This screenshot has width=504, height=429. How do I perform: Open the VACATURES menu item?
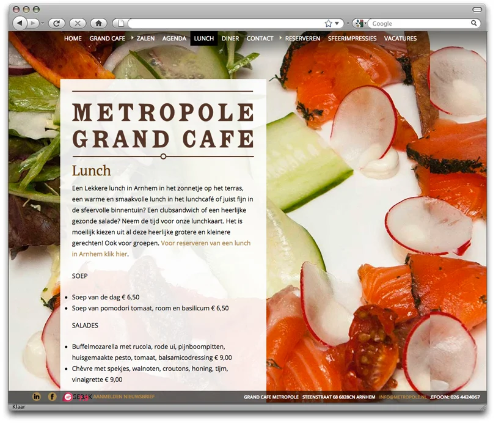click(x=401, y=38)
